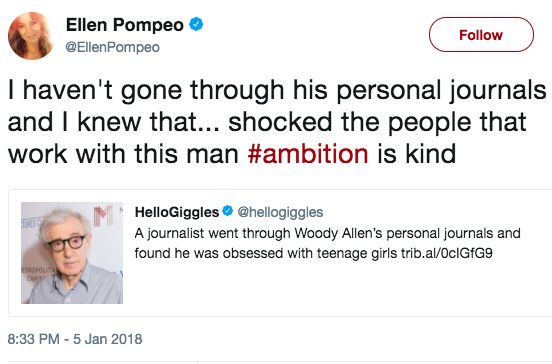The height and width of the screenshot is (364, 552).
Task: Open the @EllenPompeo handle link
Action: click(x=113, y=47)
